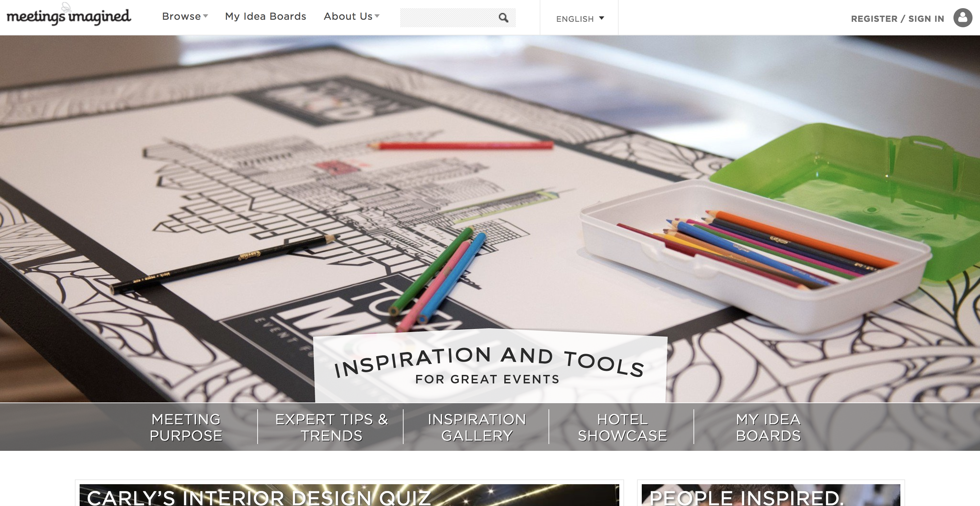Open the Hotel Showcase tab

click(x=622, y=427)
